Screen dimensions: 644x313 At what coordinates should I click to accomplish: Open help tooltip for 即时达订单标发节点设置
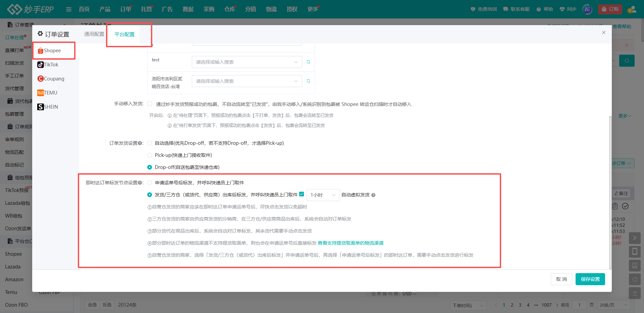click(140, 183)
